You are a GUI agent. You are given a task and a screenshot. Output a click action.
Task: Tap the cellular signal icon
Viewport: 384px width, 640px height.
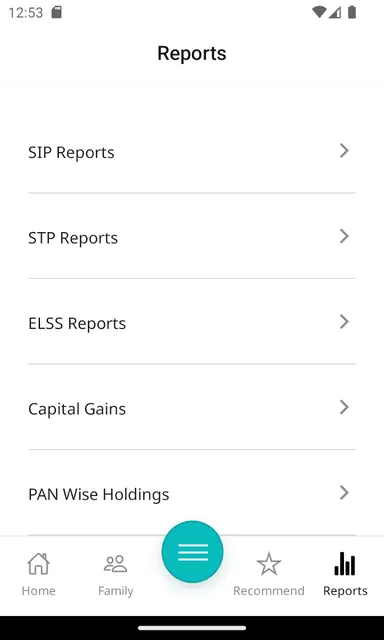tap(335, 13)
